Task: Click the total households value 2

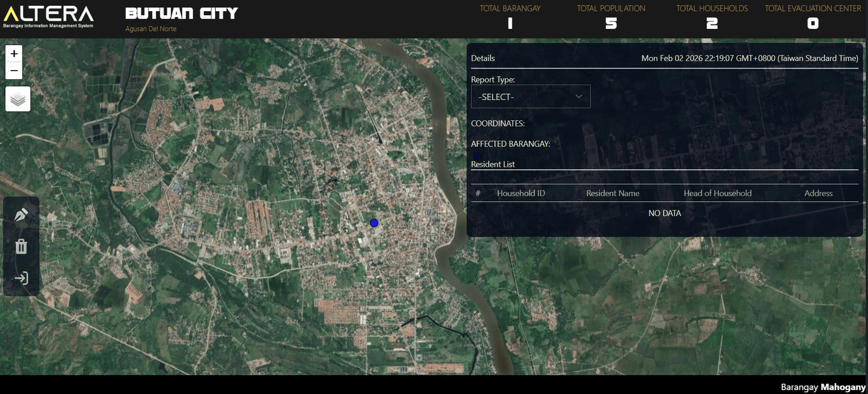Action: pos(712,23)
